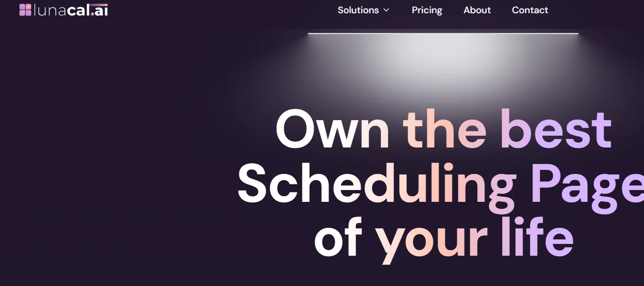This screenshot has width=644, height=286.
Task: Click the ".ai" suffix in the logo
Action: tap(100, 10)
